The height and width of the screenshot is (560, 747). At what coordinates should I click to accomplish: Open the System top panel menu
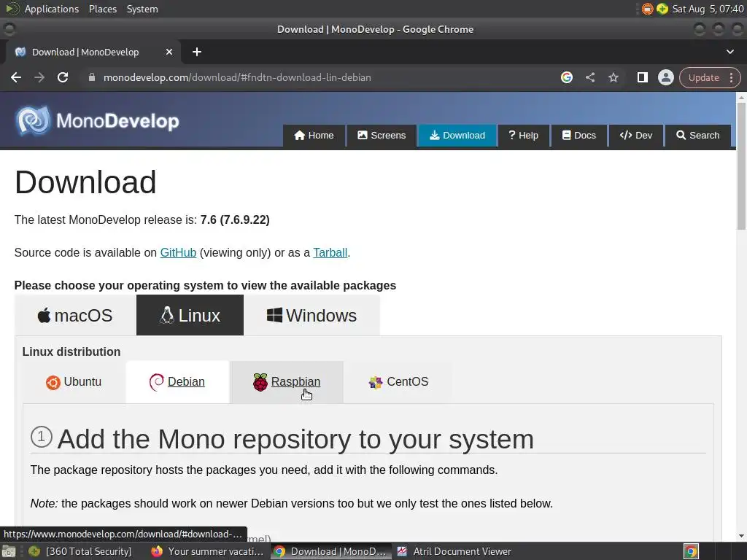point(142,9)
